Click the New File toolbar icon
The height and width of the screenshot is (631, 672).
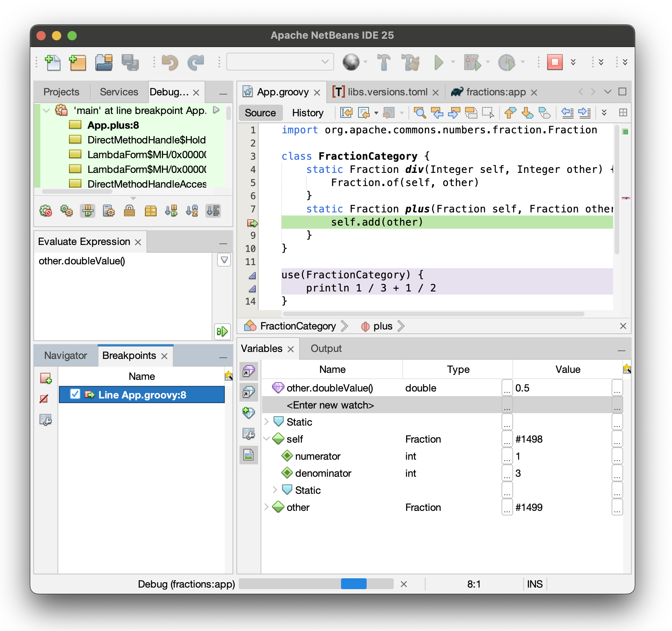pyautogui.click(x=53, y=62)
